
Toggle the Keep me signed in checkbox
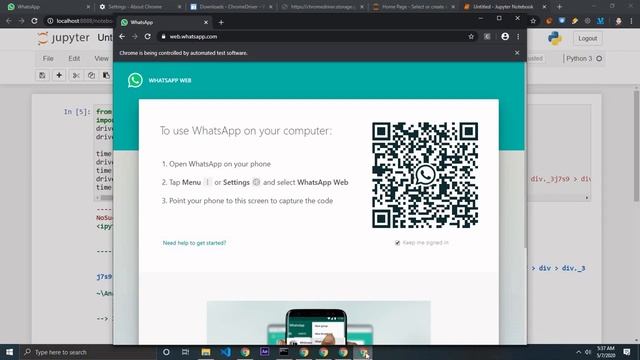[397, 243]
